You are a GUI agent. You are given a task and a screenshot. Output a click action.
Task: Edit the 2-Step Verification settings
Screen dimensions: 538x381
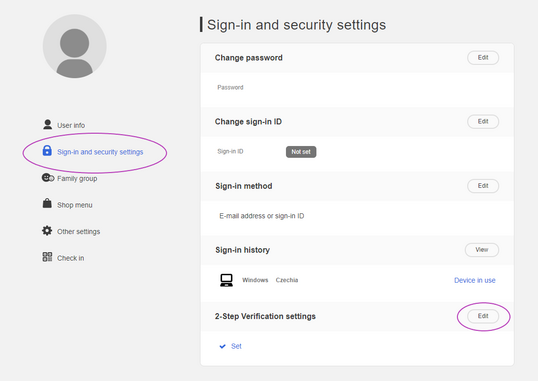pyautogui.click(x=483, y=316)
